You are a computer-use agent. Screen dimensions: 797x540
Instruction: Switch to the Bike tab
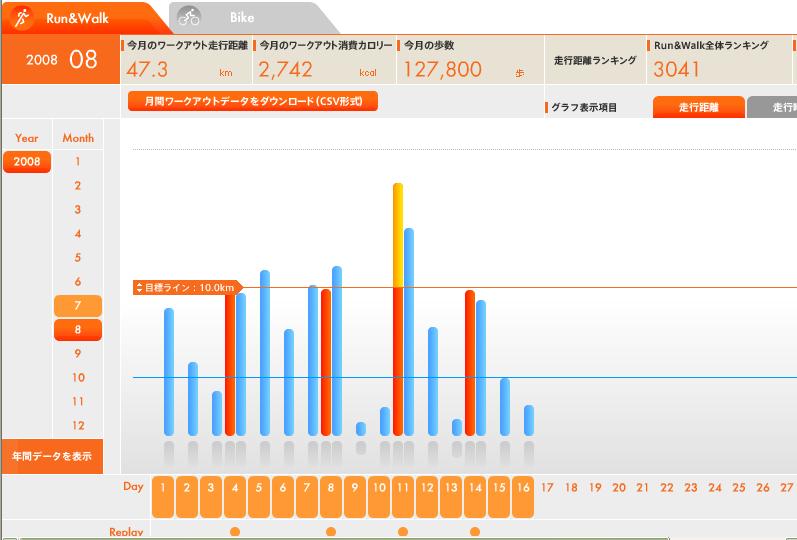coord(252,18)
